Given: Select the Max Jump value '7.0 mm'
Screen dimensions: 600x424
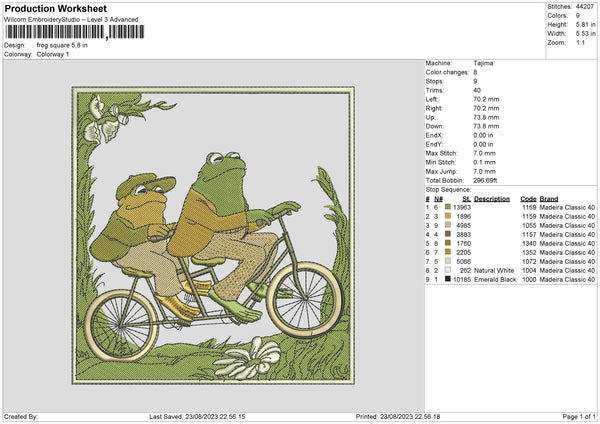Looking at the screenshot, I should (x=484, y=171).
